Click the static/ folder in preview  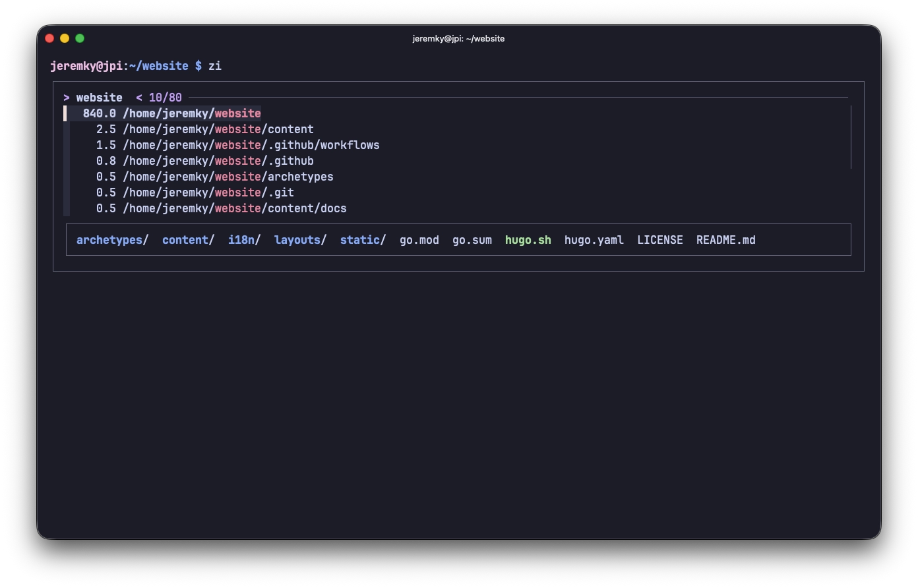(x=363, y=240)
